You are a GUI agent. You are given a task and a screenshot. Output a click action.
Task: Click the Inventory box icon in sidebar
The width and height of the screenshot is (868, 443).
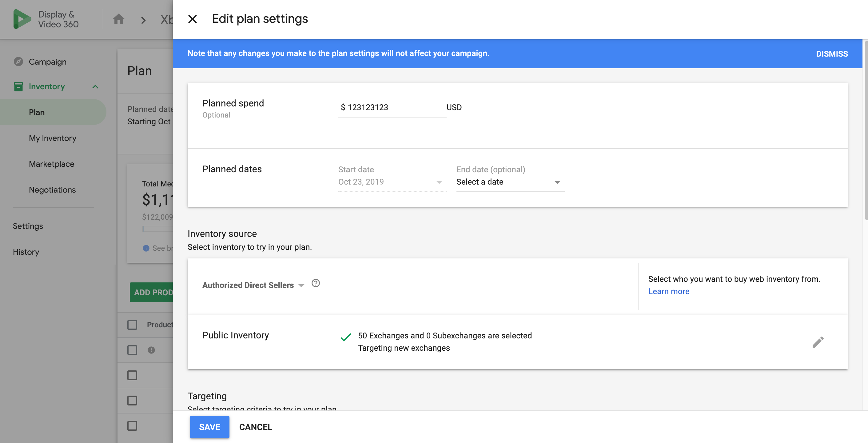coord(18,87)
